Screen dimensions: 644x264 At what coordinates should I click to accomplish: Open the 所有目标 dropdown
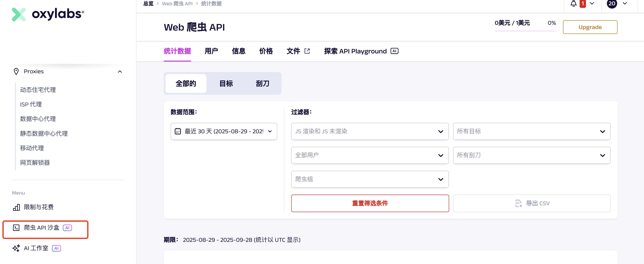click(531, 131)
